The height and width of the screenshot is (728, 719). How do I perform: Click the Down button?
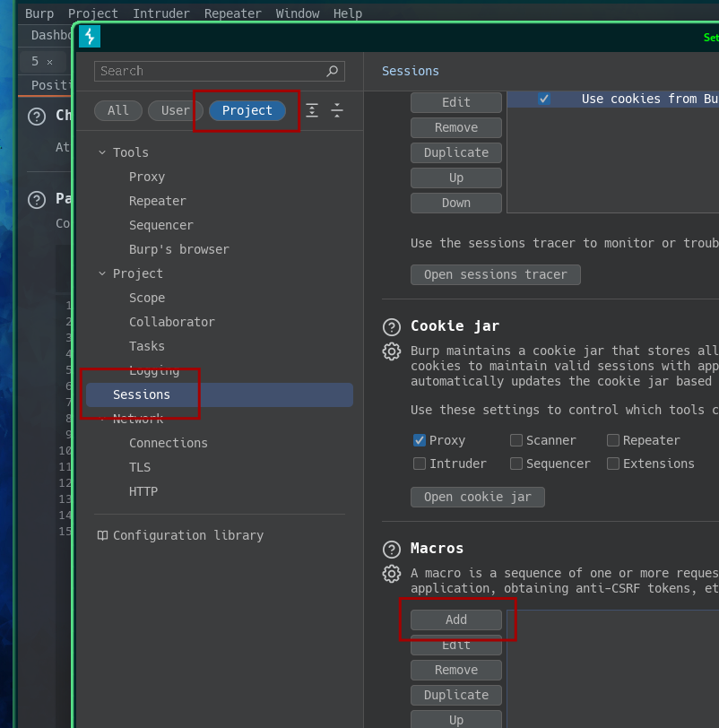(x=455, y=203)
